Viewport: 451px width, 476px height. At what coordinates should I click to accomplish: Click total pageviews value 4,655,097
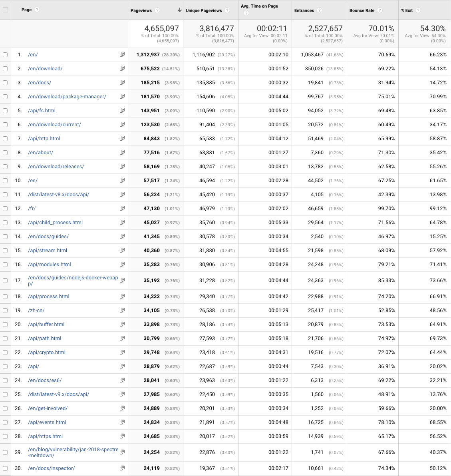161,28
